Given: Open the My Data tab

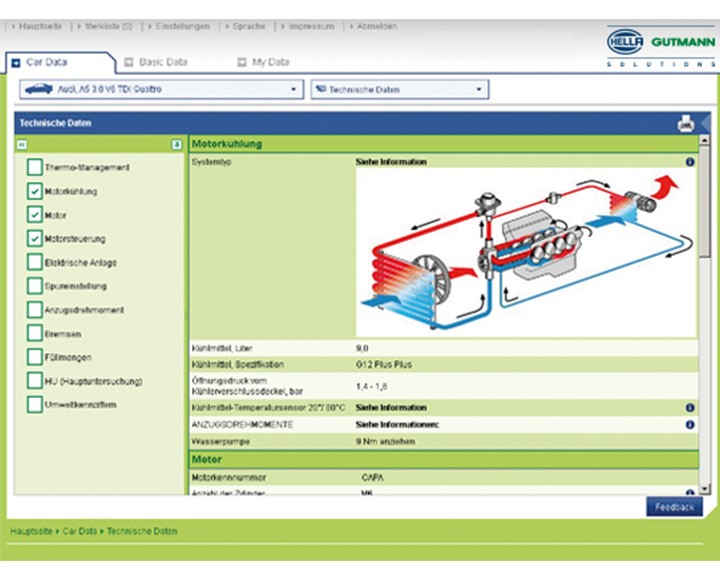Looking at the screenshot, I should (264, 62).
